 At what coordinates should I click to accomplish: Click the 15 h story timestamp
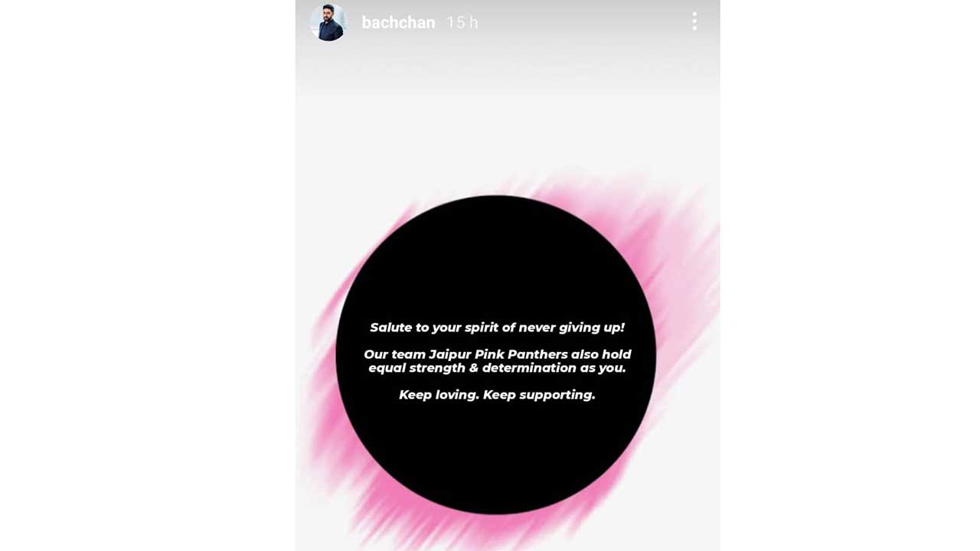(462, 23)
